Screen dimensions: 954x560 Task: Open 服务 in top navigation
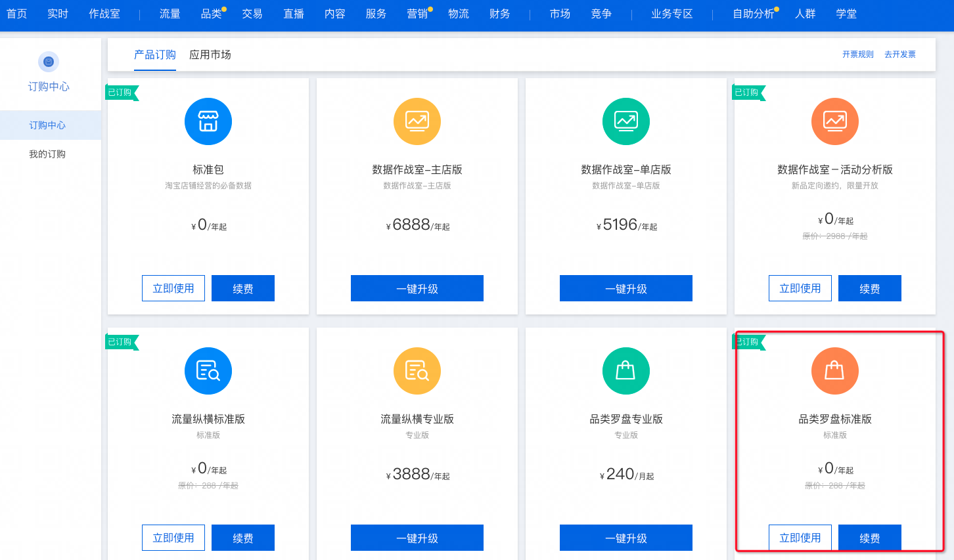pos(376,14)
